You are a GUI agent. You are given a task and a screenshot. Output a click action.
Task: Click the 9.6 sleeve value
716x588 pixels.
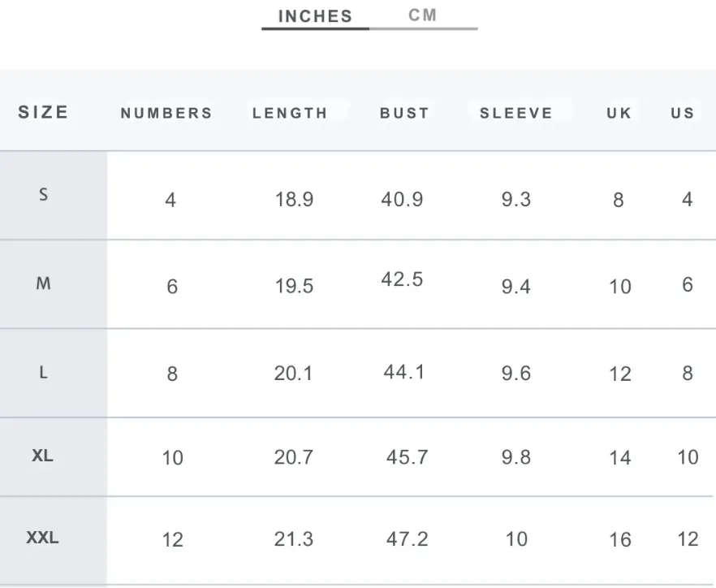516,374
